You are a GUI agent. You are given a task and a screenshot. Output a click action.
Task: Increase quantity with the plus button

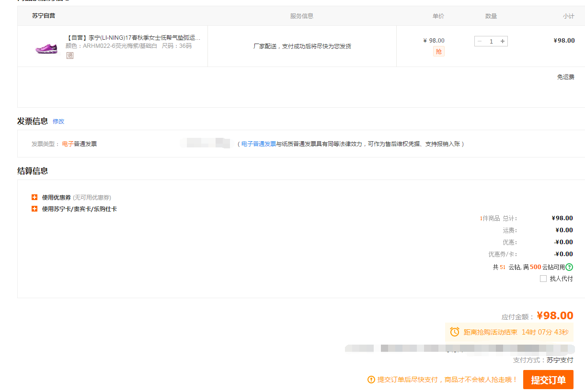pos(503,41)
